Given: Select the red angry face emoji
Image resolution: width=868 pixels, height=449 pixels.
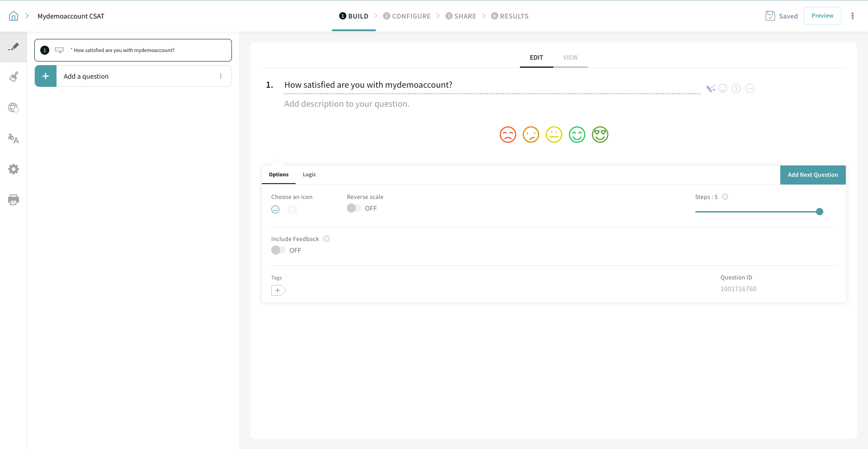Looking at the screenshot, I should coord(508,135).
